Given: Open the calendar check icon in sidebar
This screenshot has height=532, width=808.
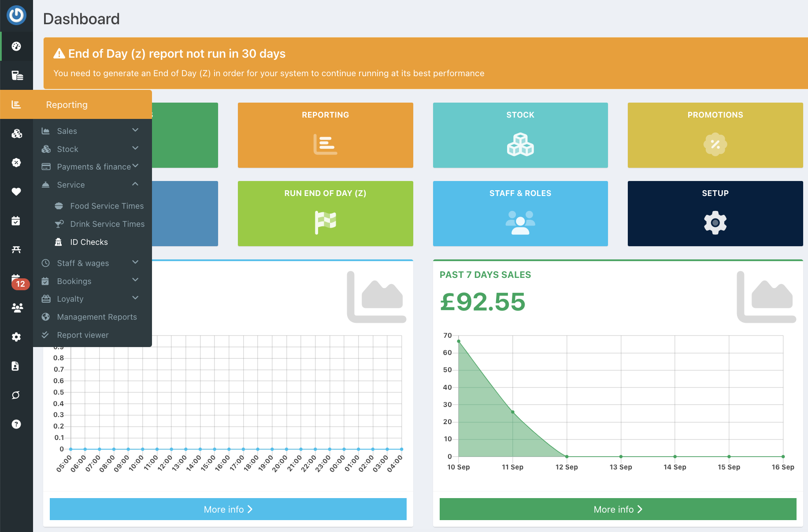Looking at the screenshot, I should pyautogui.click(x=16, y=221).
